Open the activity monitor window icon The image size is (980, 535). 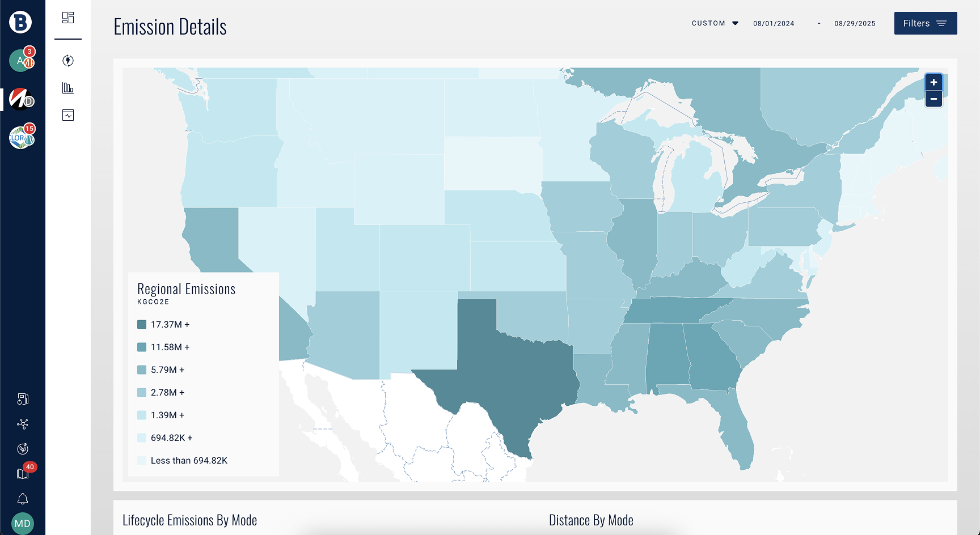pos(68,115)
